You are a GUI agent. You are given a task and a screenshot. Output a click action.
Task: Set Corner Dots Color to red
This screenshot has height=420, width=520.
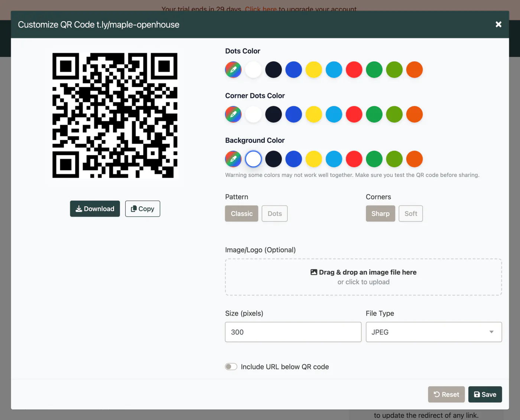coord(354,114)
